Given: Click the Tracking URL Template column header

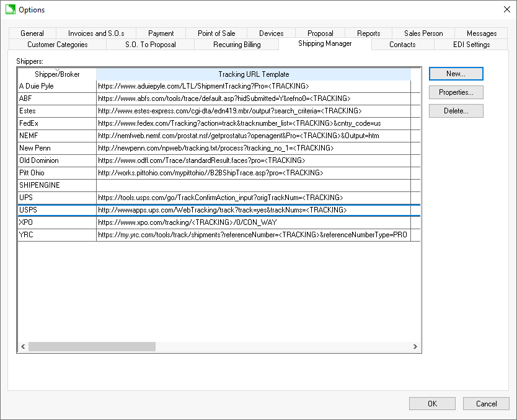Looking at the screenshot, I should click(253, 74).
